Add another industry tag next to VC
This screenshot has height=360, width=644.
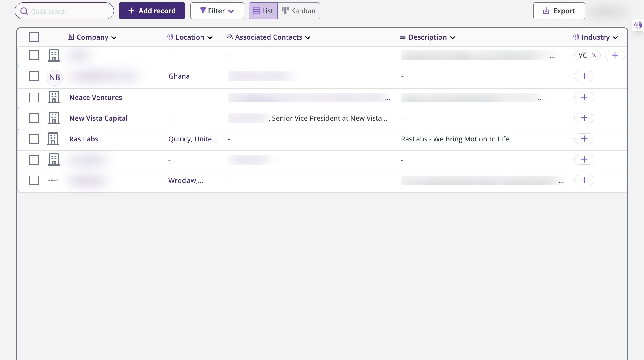[x=615, y=55]
